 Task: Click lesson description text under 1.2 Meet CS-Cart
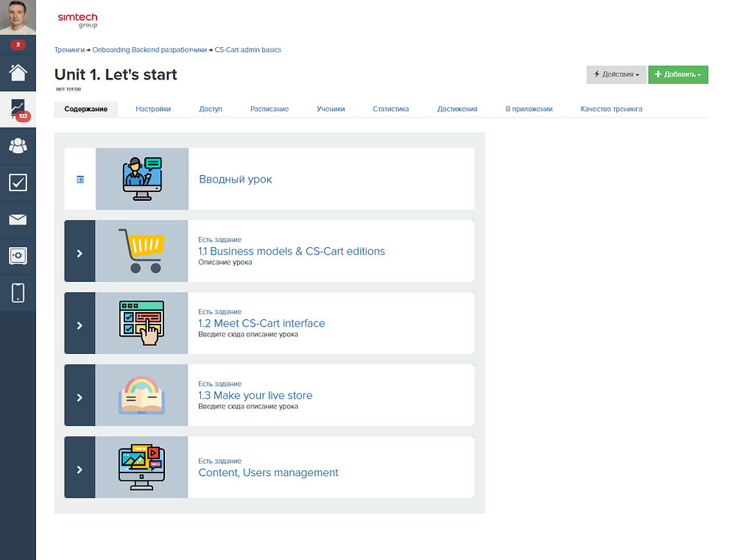tap(248, 335)
